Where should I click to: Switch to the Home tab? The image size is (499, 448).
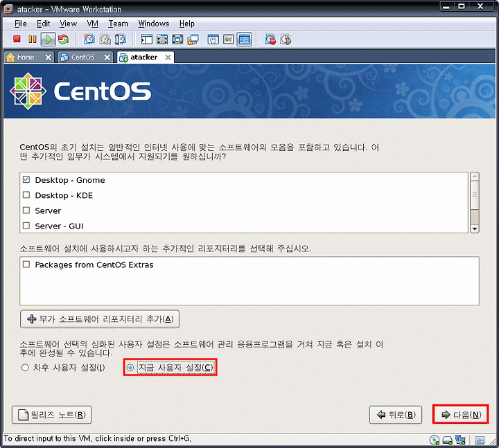[x=26, y=57]
